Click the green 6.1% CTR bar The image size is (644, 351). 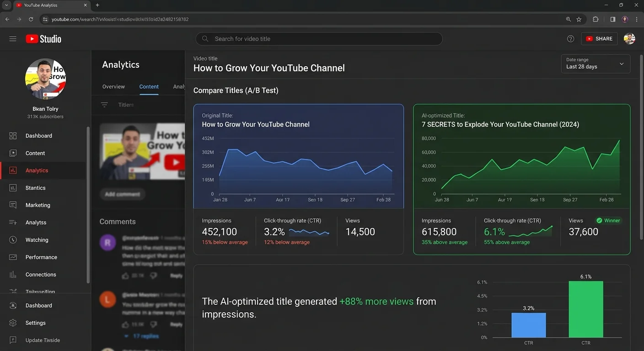(x=586, y=309)
